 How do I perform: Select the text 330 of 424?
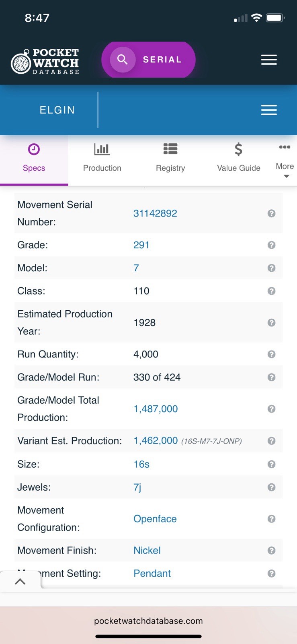(157, 377)
